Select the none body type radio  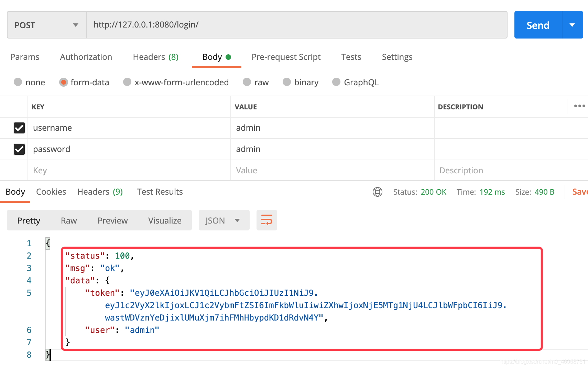click(18, 82)
